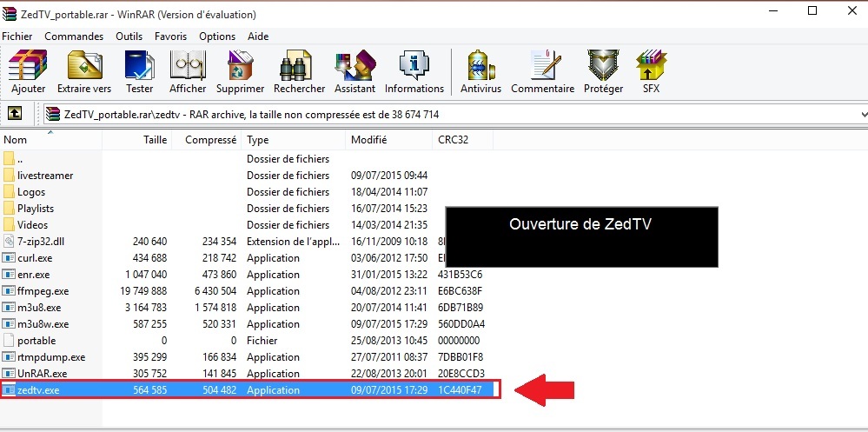Click CRC32 value 7DBB01F8
The height and width of the screenshot is (432, 868).
click(x=461, y=357)
